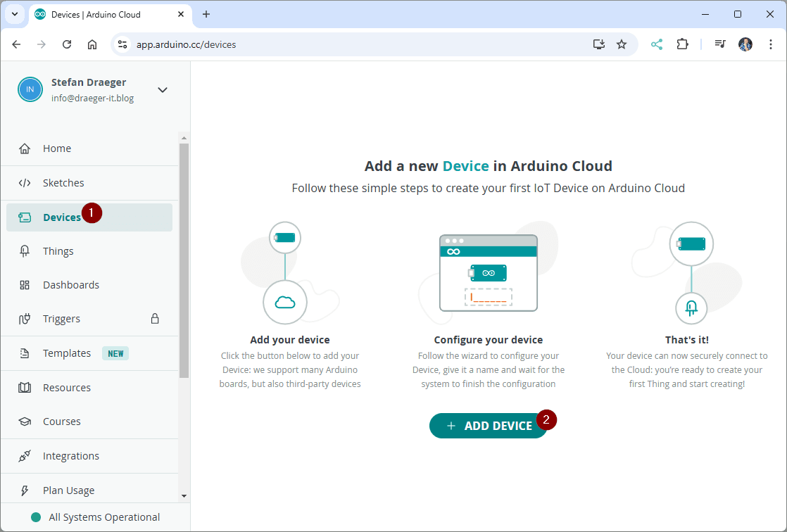Image resolution: width=787 pixels, height=532 pixels.
Task: Select Devices in the sidebar menu
Action: click(x=62, y=217)
